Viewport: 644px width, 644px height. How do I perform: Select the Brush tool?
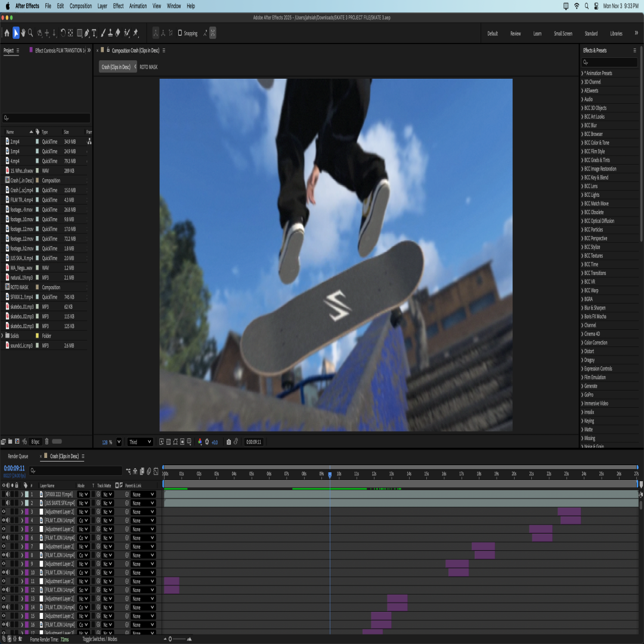(x=103, y=33)
